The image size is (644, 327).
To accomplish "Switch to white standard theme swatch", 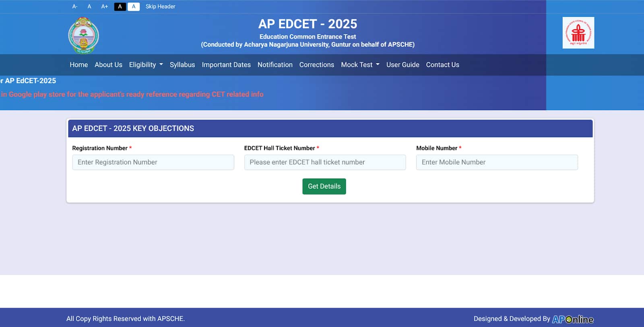I will (x=134, y=6).
